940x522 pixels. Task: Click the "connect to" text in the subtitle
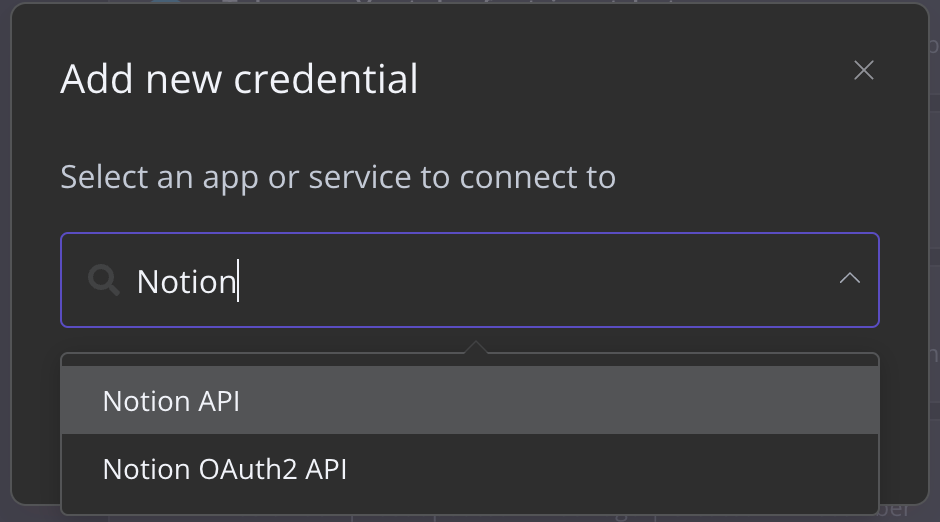tap(538, 177)
